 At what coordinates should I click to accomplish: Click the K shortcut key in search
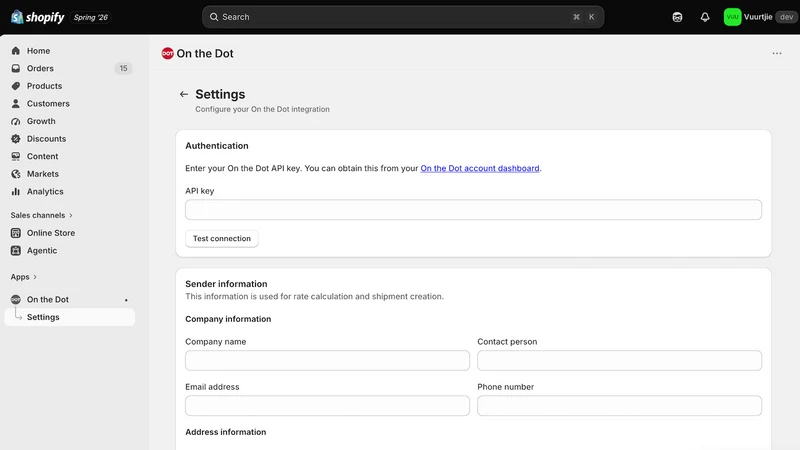(591, 17)
